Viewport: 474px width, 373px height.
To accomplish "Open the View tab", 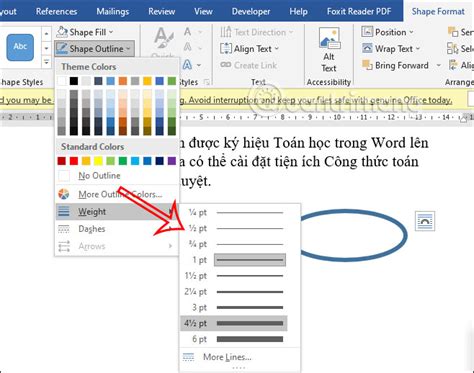I will point(203,12).
